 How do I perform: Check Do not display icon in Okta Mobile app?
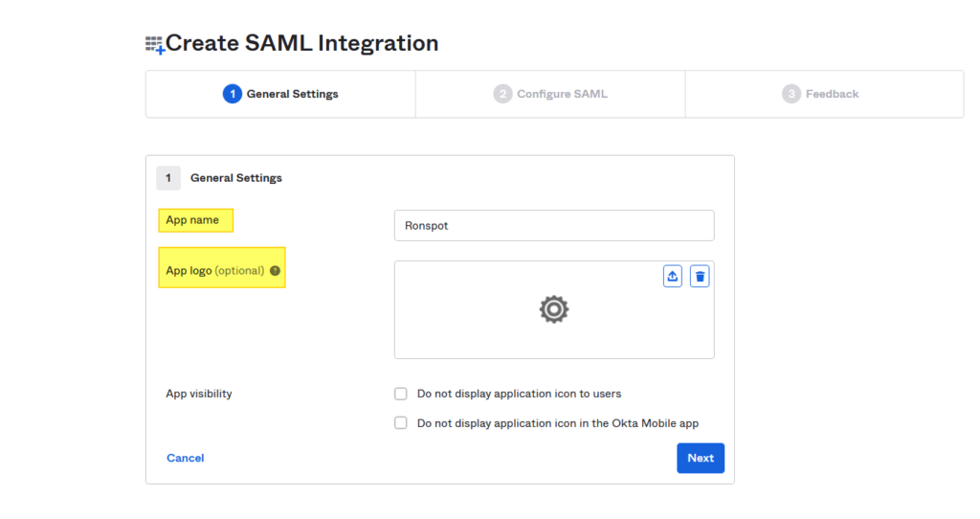[x=401, y=422]
